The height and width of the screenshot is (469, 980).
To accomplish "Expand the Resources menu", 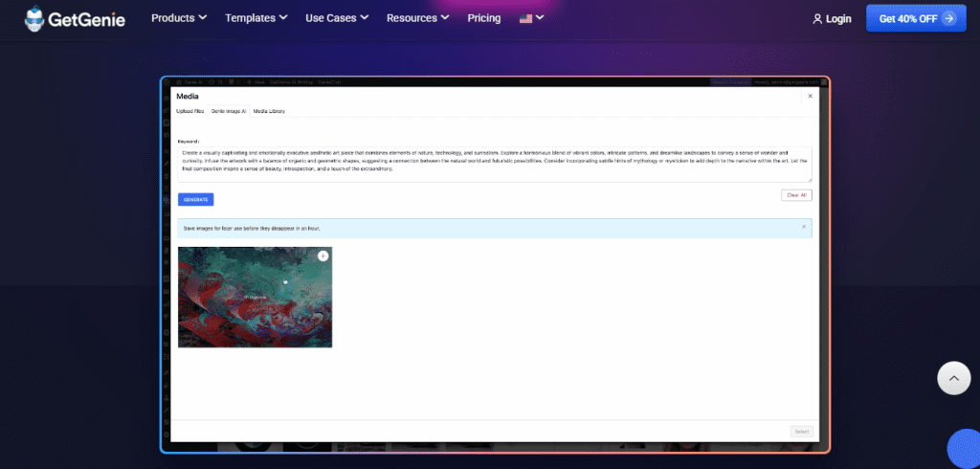I will (x=417, y=18).
